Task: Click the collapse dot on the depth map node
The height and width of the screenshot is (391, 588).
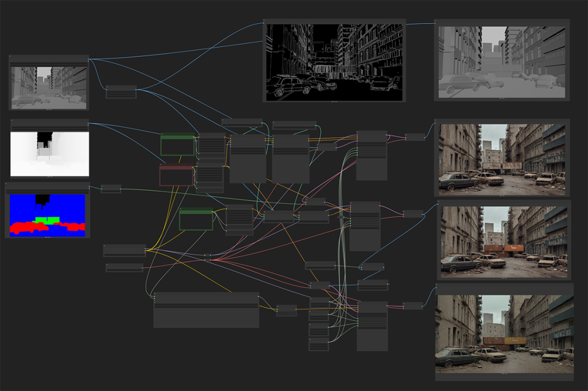Action: click(12, 120)
